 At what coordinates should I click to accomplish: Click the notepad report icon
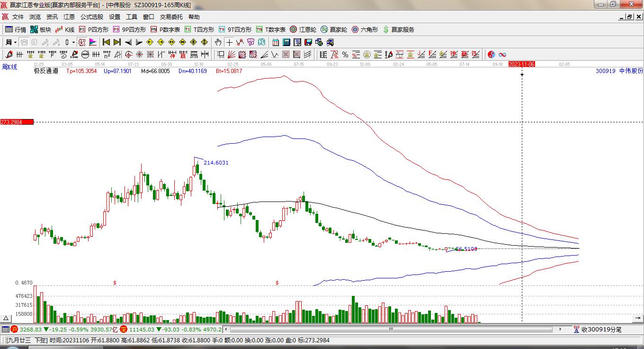click(297, 42)
